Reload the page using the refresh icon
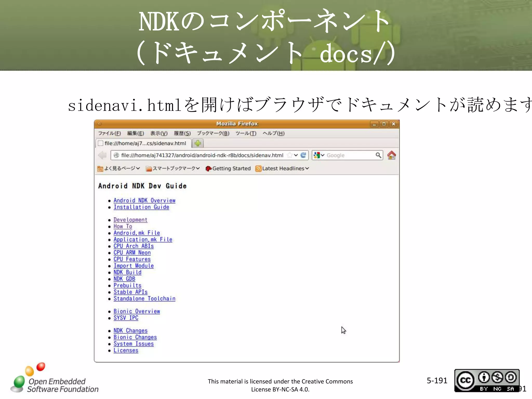This screenshot has height=399, width=532. coord(303,155)
